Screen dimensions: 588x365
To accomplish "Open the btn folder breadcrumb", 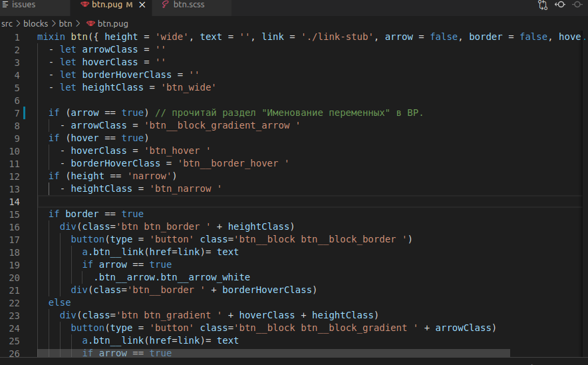I will tap(65, 24).
